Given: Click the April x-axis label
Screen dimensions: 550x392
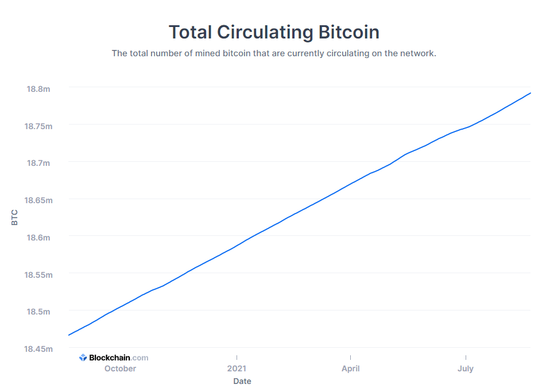Looking at the screenshot, I should [x=350, y=368].
